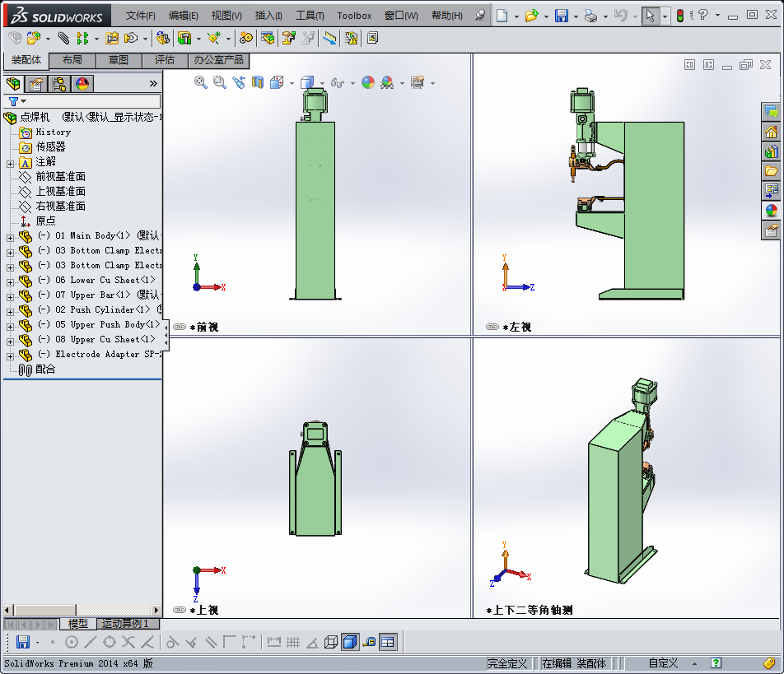Click the 自定义 units status button
Screen dimensions: 784x674
coord(663,663)
